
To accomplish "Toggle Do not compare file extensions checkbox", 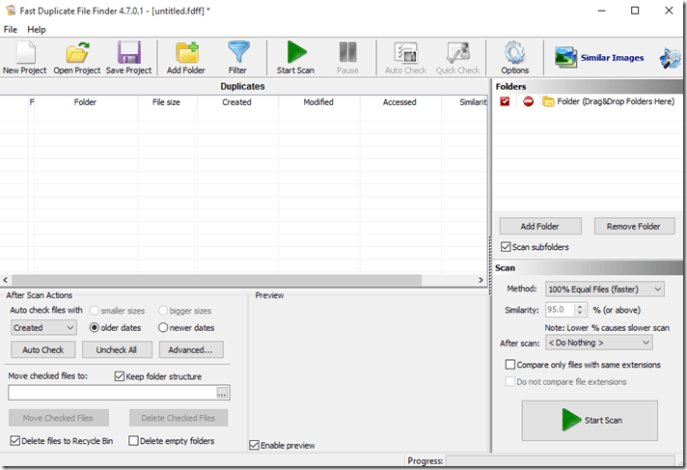I will [510, 382].
